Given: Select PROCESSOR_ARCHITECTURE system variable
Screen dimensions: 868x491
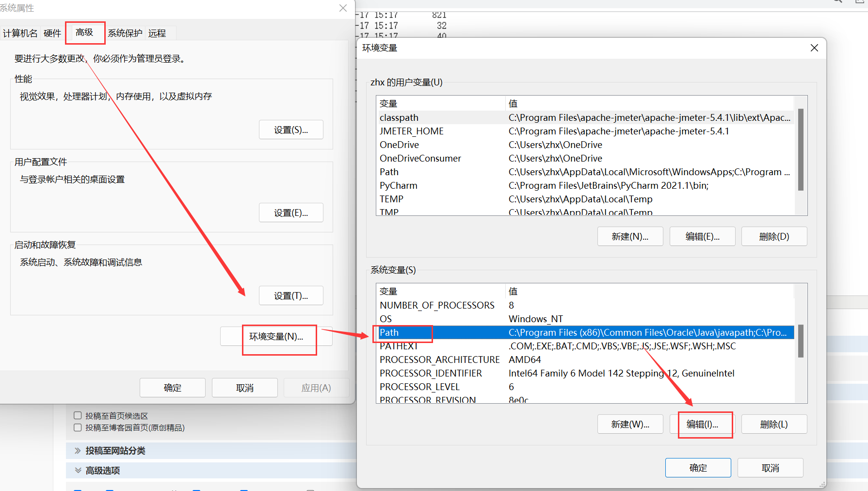Looking at the screenshot, I should (585, 360).
